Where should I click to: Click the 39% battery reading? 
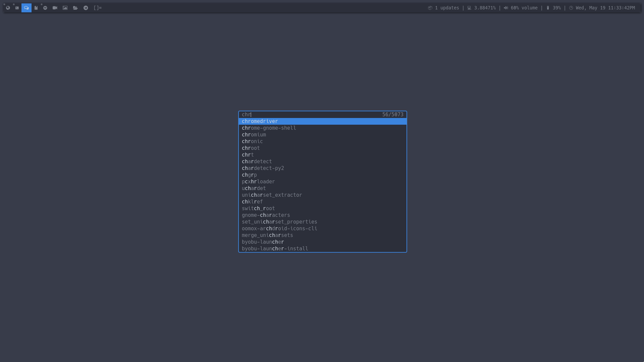click(x=557, y=8)
